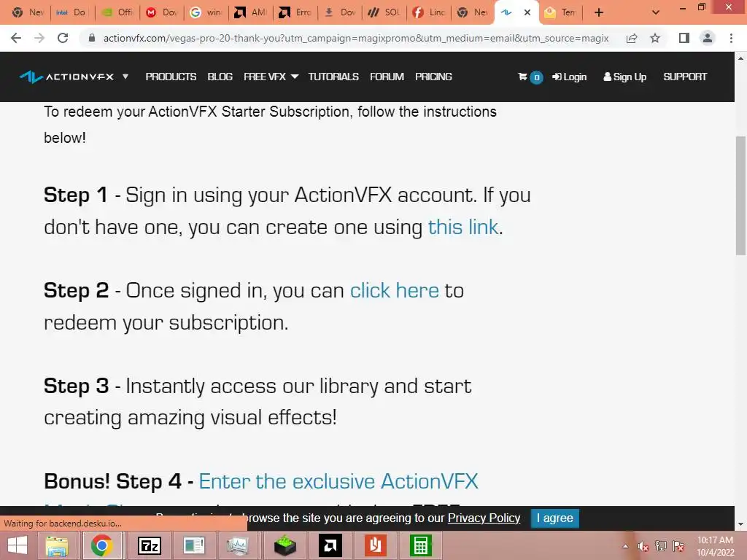Click the browser forward arrow
Screen dimensions: 747x560
[39, 38]
